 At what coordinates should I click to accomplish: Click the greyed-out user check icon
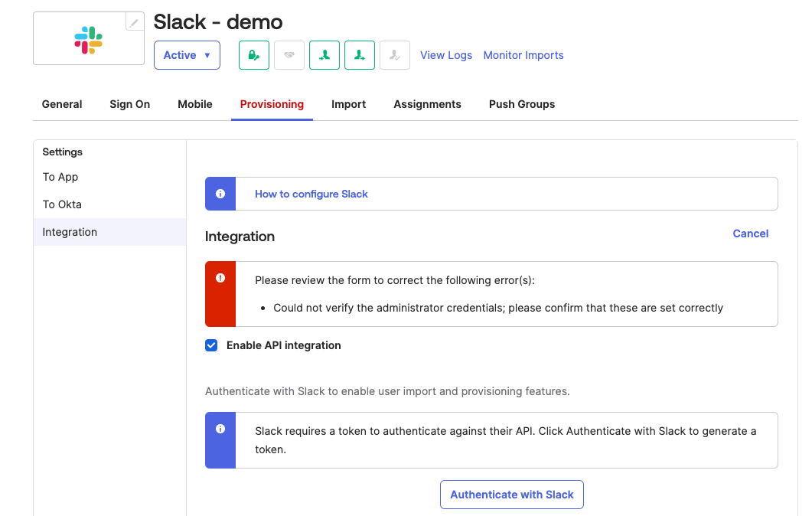(x=395, y=55)
